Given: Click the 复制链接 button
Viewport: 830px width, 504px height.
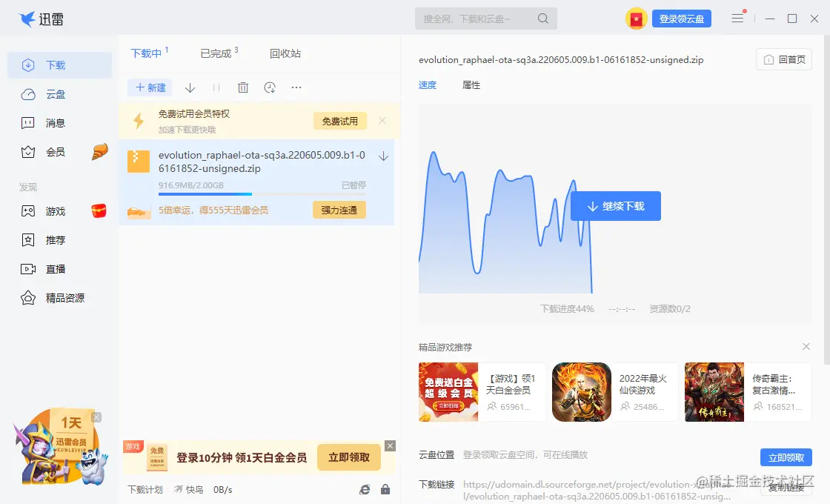Looking at the screenshot, I should pos(786,488).
